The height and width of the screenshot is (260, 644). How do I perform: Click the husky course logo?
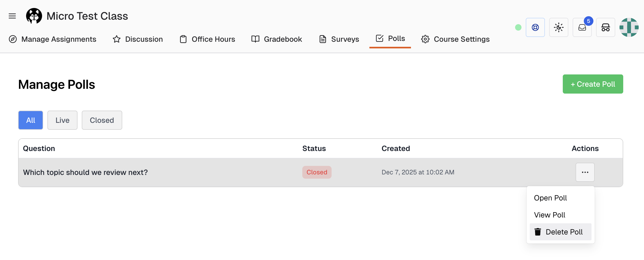click(x=34, y=16)
